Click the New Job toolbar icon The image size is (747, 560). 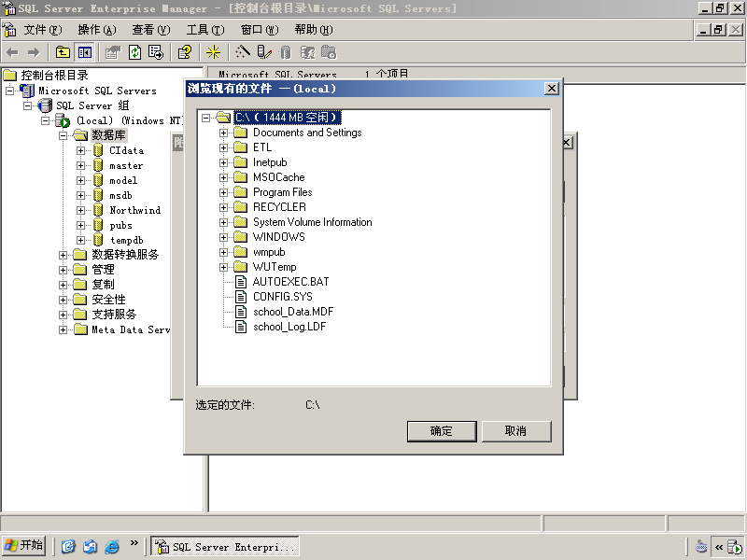[329, 52]
